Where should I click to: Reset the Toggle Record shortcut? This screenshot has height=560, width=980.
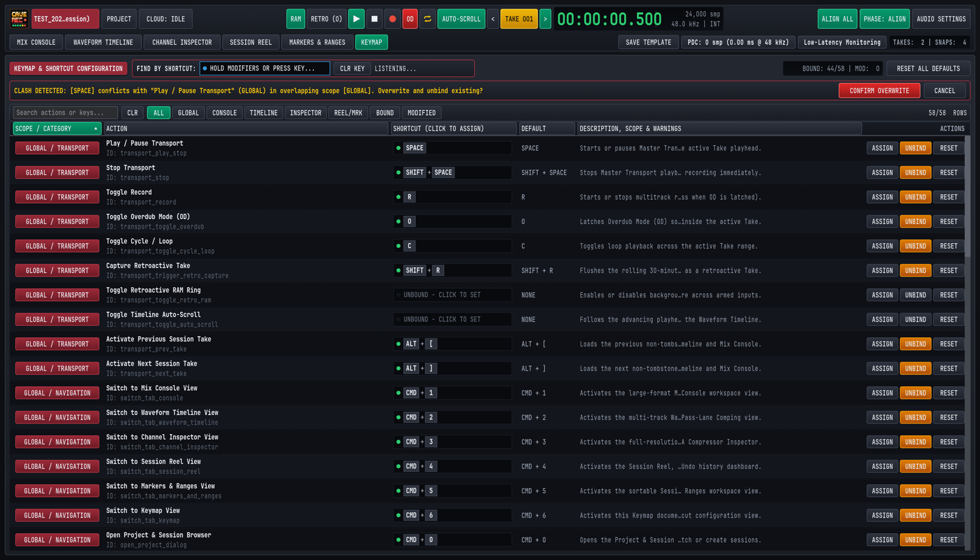(949, 197)
